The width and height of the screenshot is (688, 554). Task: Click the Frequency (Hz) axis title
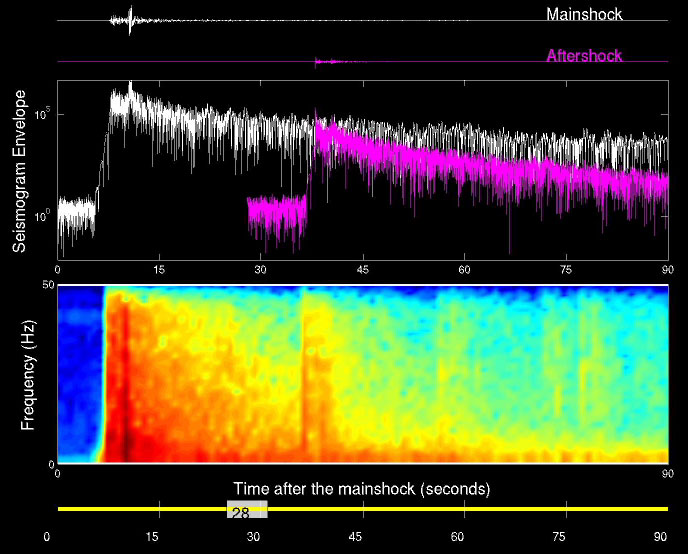[28, 375]
